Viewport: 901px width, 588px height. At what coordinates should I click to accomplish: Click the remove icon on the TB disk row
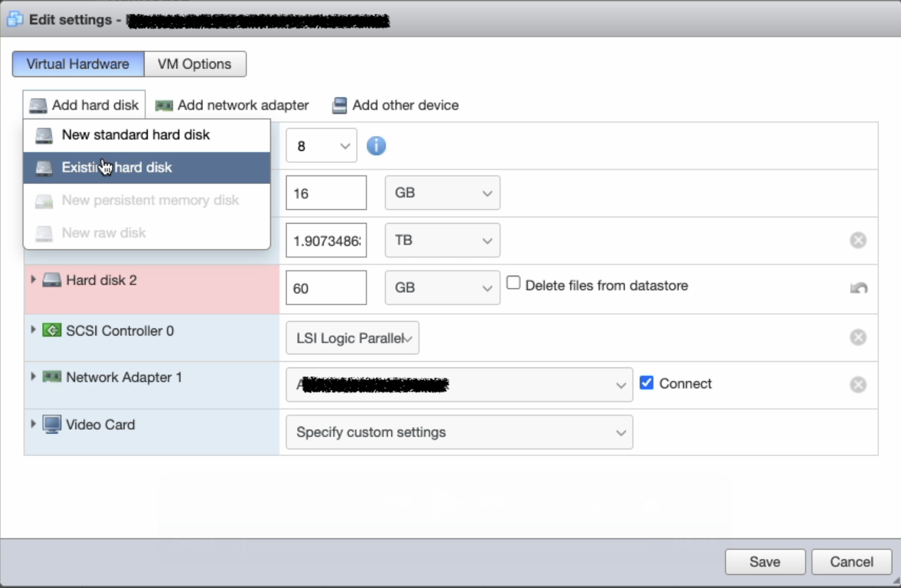click(858, 240)
